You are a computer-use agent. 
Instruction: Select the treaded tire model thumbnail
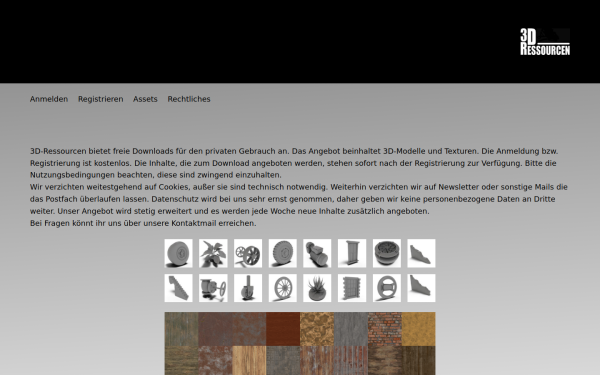pyautogui.click(x=283, y=253)
